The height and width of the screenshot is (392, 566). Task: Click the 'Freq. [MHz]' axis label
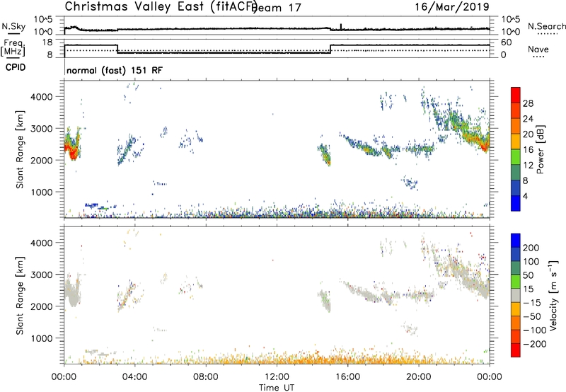click(13, 48)
